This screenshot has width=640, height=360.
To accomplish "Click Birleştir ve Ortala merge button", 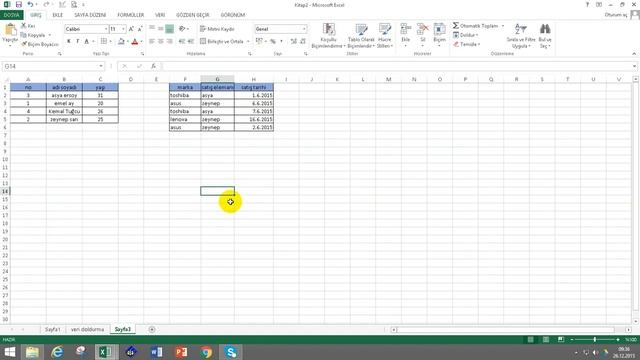I will point(222,41).
